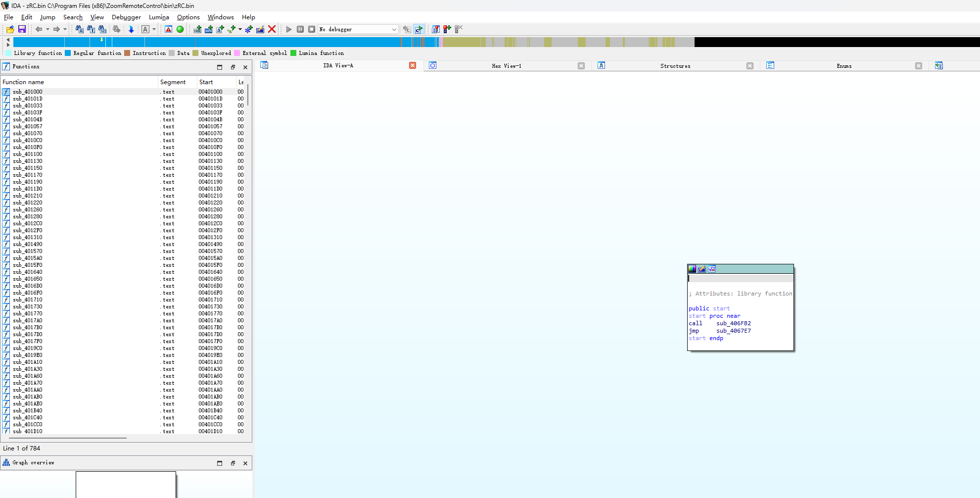The height and width of the screenshot is (498, 980).
Task: Click the node color palette icon
Action: pos(692,269)
